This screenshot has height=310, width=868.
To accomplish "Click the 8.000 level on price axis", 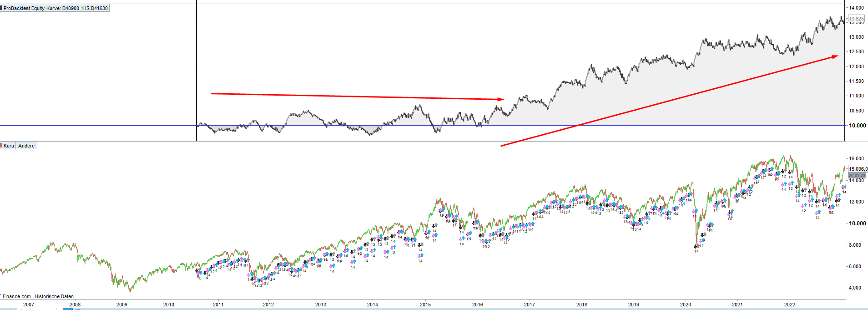I will pos(855,245).
